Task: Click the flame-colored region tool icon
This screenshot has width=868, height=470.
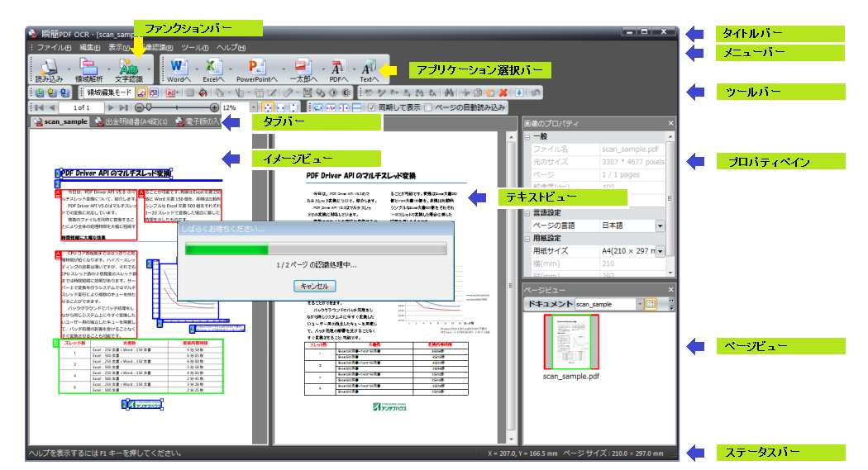Action: 203,93
